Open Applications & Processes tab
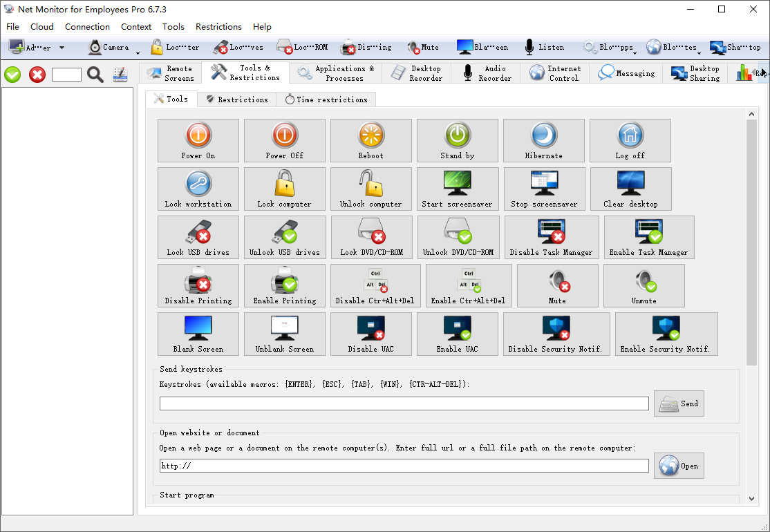770x532 pixels. [335, 73]
